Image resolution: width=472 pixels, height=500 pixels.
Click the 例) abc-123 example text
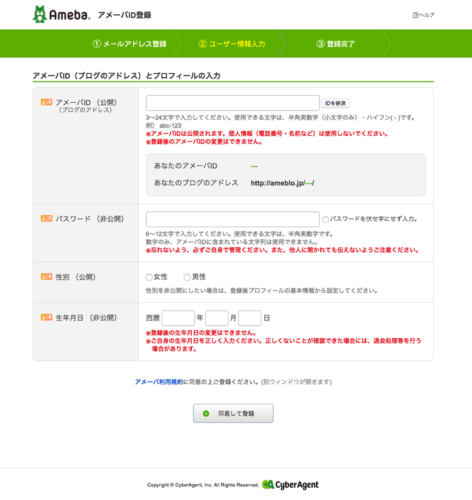pos(164,126)
